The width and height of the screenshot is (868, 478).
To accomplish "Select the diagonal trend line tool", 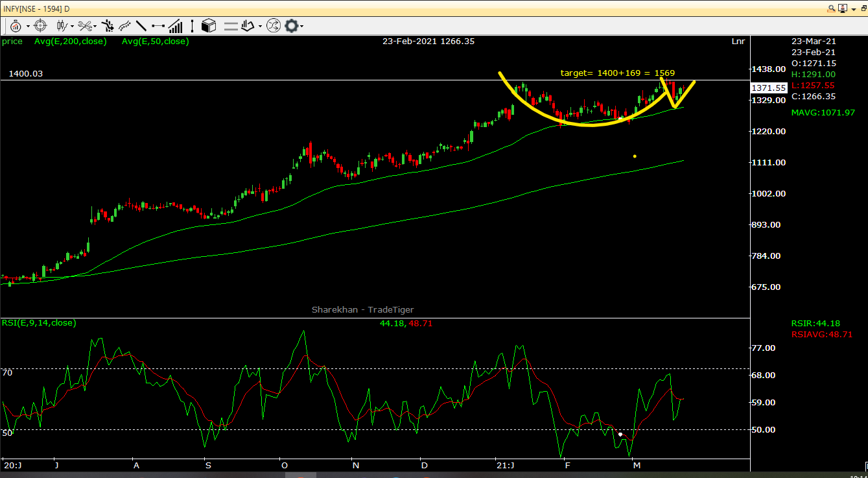I will [141, 26].
